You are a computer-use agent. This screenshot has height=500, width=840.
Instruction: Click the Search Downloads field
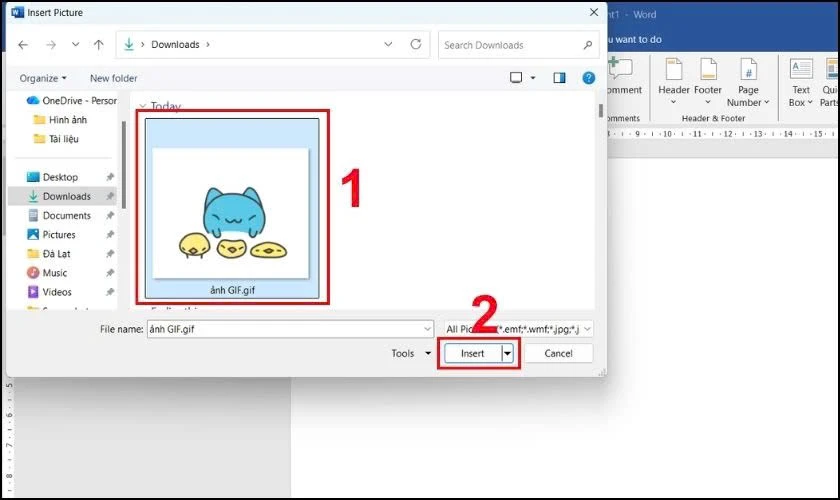click(x=518, y=45)
